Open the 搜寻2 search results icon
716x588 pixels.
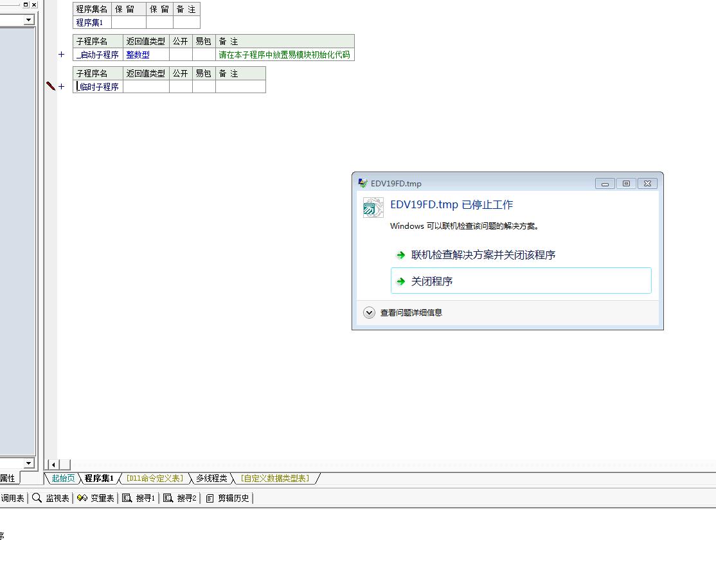[x=168, y=498]
